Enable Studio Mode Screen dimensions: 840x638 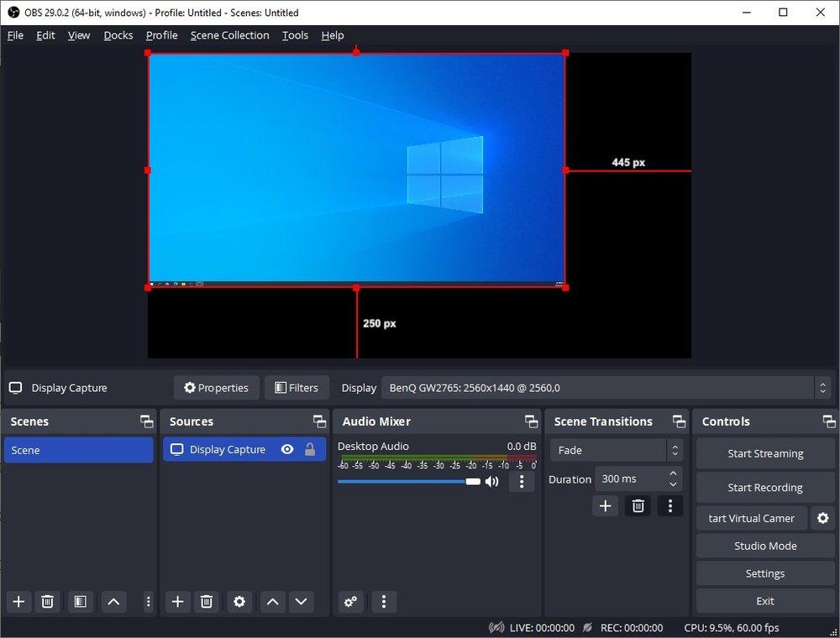765,546
